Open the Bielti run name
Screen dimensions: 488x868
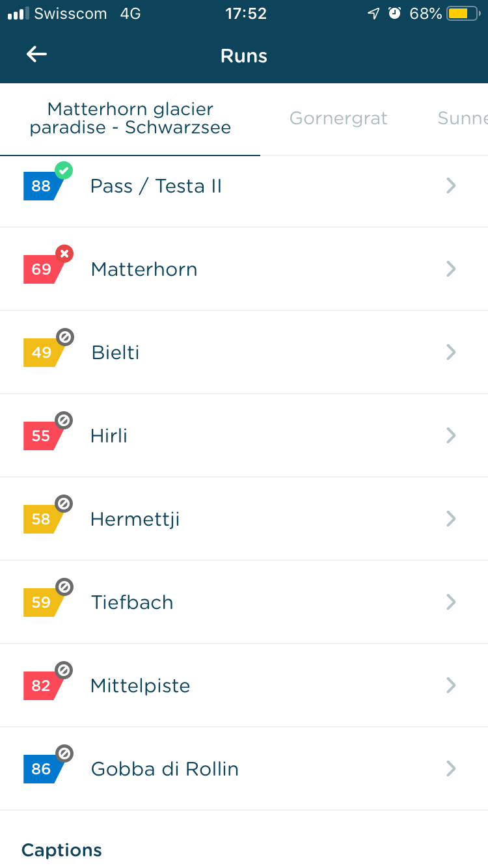click(x=116, y=353)
